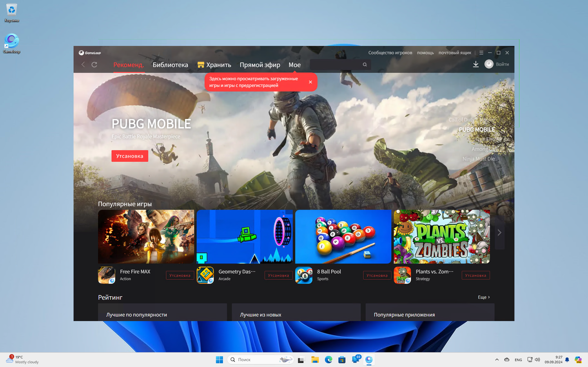The height and width of the screenshot is (367, 588).
Task: Click the taskbar app with the 69 badge
Action: (356, 359)
